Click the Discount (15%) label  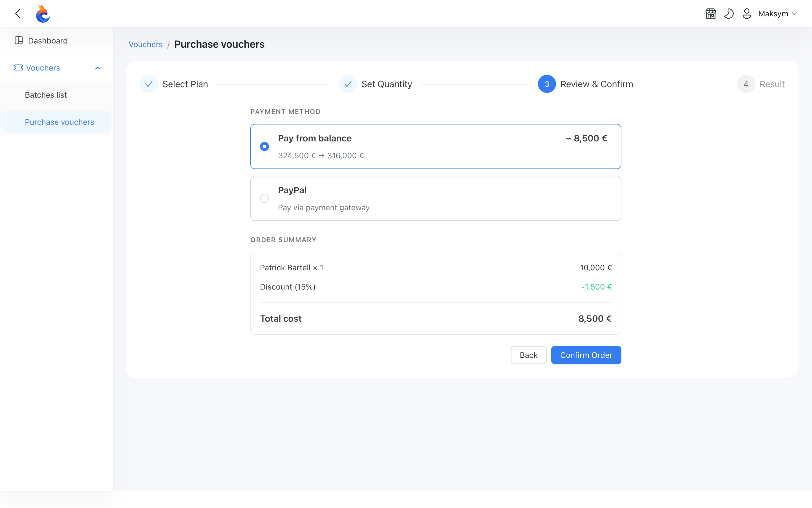coord(288,286)
